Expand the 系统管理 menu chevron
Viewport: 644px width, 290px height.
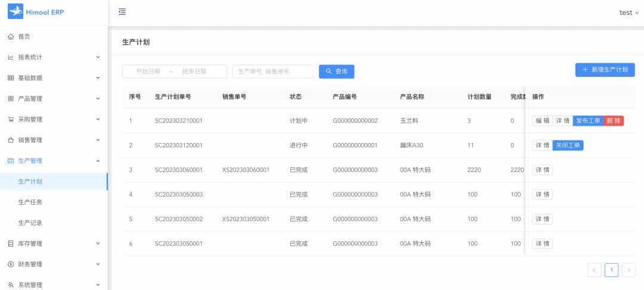(x=98, y=284)
